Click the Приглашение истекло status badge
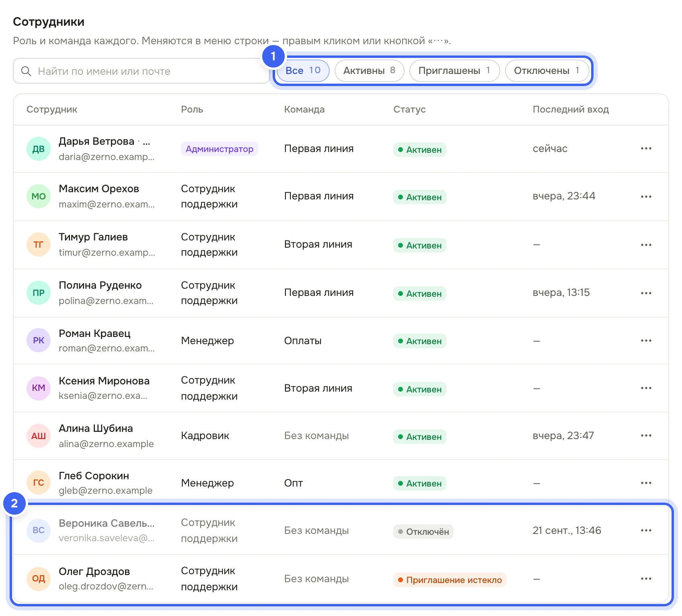Image resolution: width=682 pixels, height=616 pixels. tap(450, 580)
